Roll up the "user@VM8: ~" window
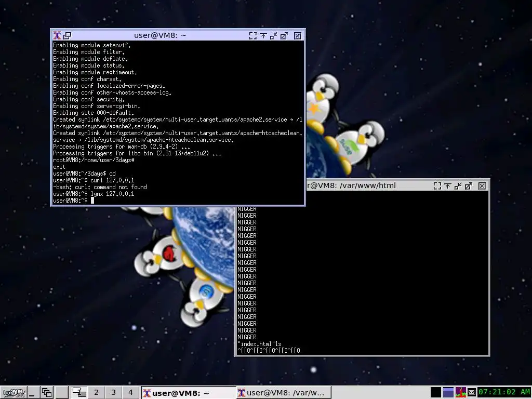The height and width of the screenshot is (399, 532). coord(263,36)
